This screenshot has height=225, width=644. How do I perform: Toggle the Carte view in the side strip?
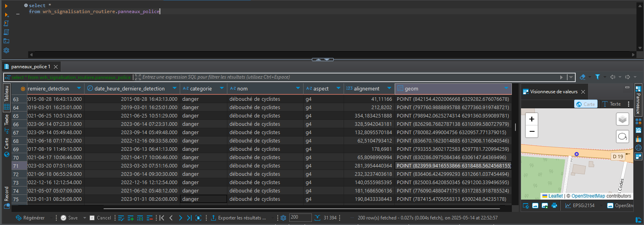point(7,147)
